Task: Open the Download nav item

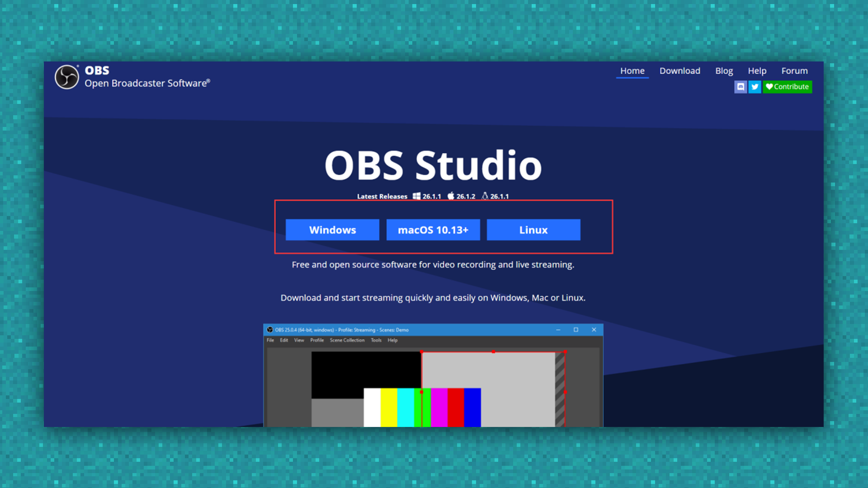Action: [679, 71]
